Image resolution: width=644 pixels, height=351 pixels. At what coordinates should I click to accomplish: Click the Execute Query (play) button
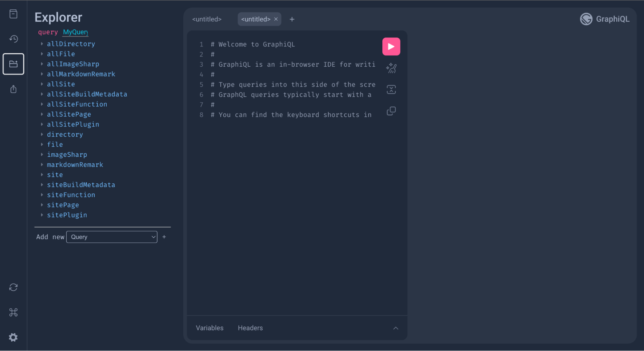391,46
